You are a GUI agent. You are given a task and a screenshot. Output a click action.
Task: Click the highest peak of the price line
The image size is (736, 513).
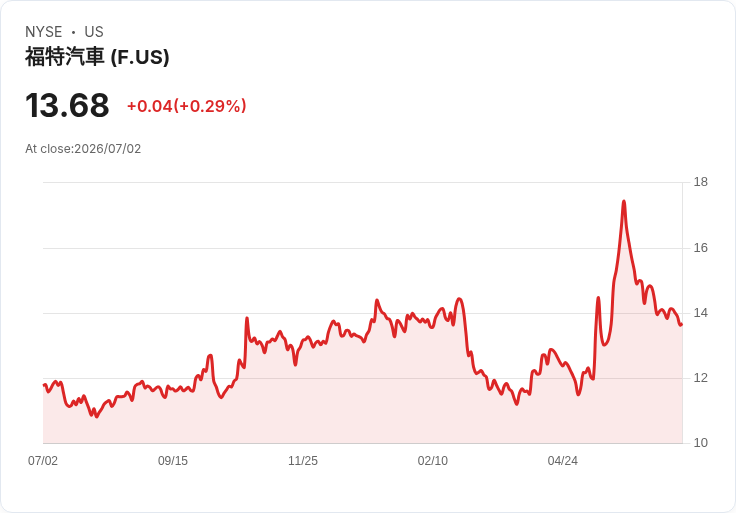(624, 202)
